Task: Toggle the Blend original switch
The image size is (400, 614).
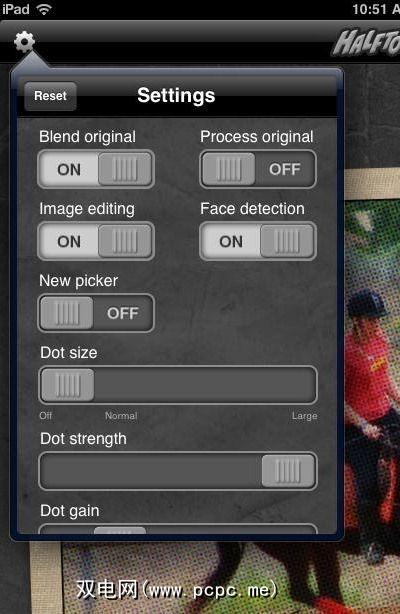Action: [x=96, y=169]
